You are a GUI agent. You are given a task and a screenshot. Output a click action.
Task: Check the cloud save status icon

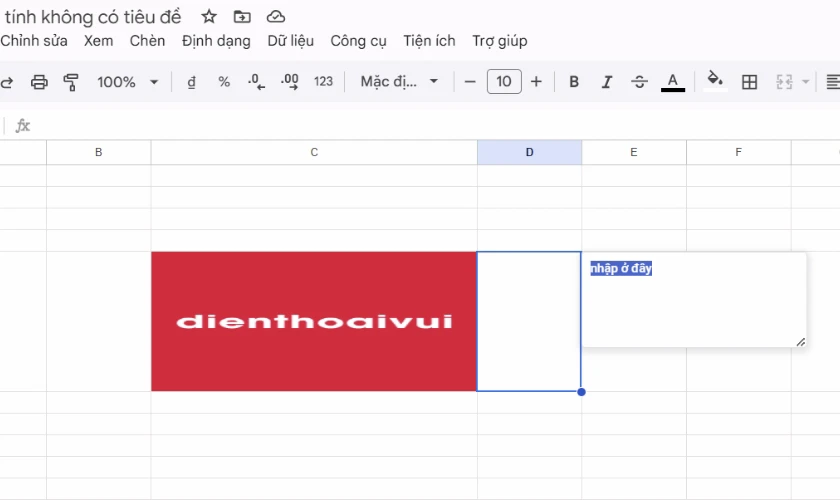click(x=276, y=17)
